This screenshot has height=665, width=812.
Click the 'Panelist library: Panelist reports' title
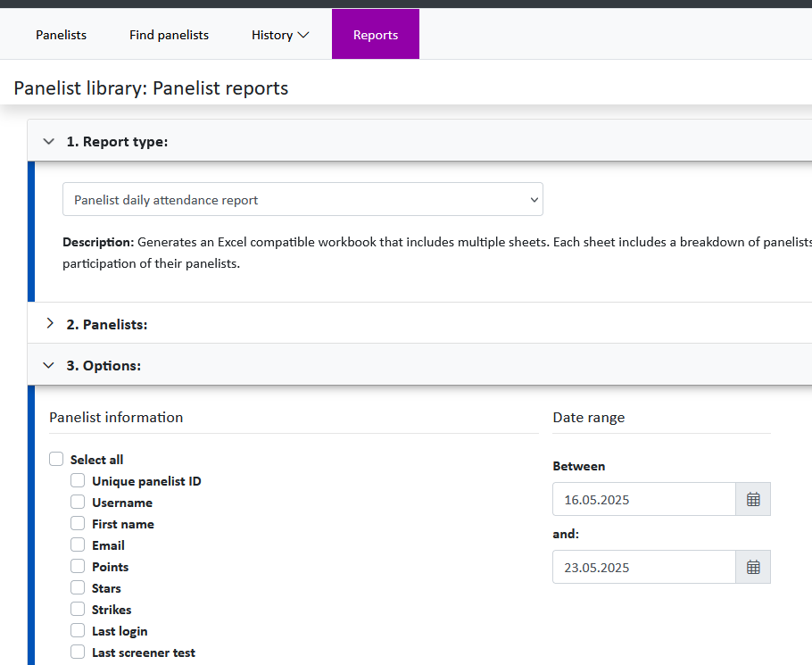click(x=151, y=88)
